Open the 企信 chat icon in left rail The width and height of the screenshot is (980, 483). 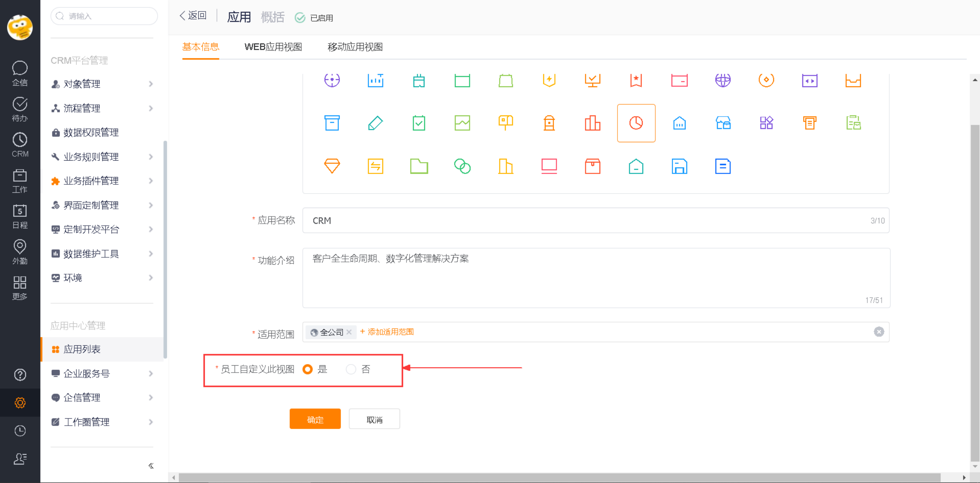pos(20,73)
